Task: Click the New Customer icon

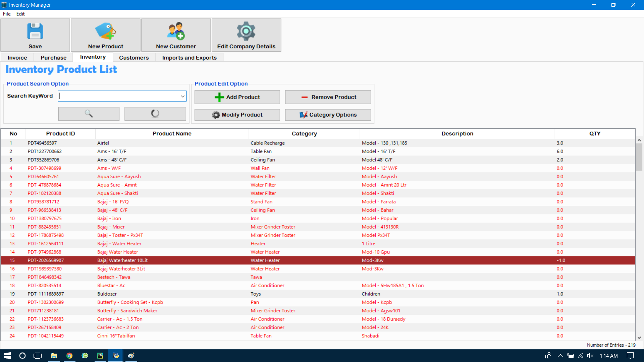Action: (176, 32)
